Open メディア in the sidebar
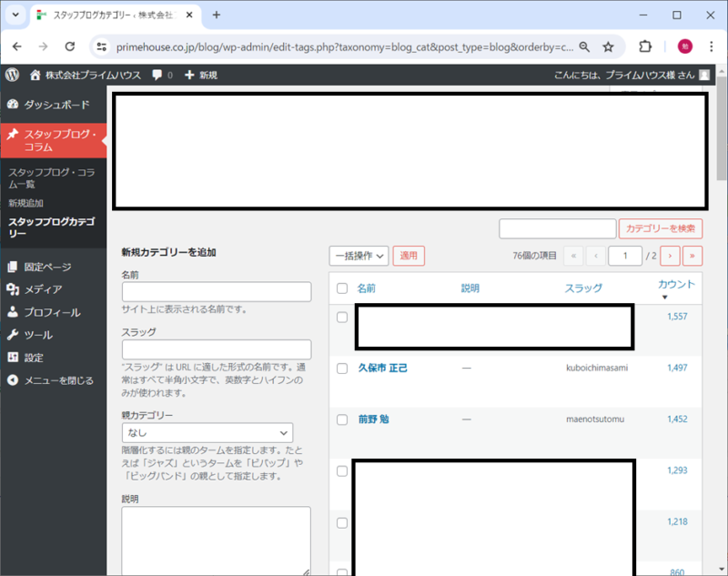 pos(54,289)
